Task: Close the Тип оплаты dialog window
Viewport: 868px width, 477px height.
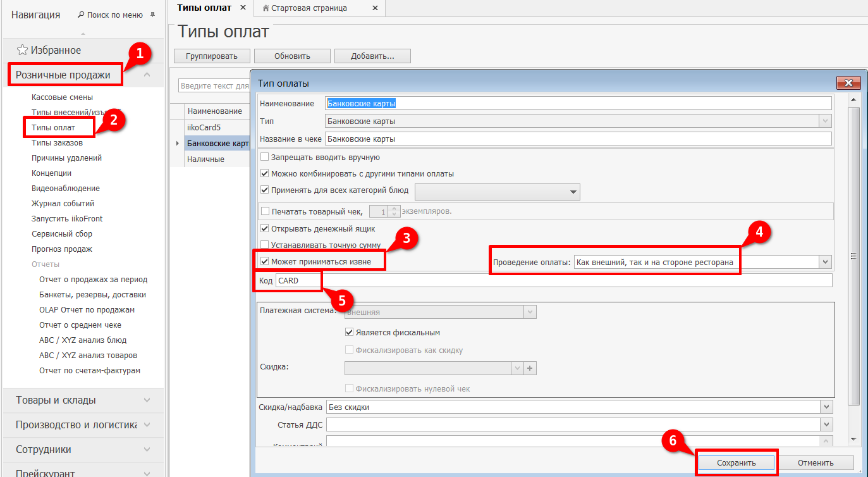Action: [848, 84]
